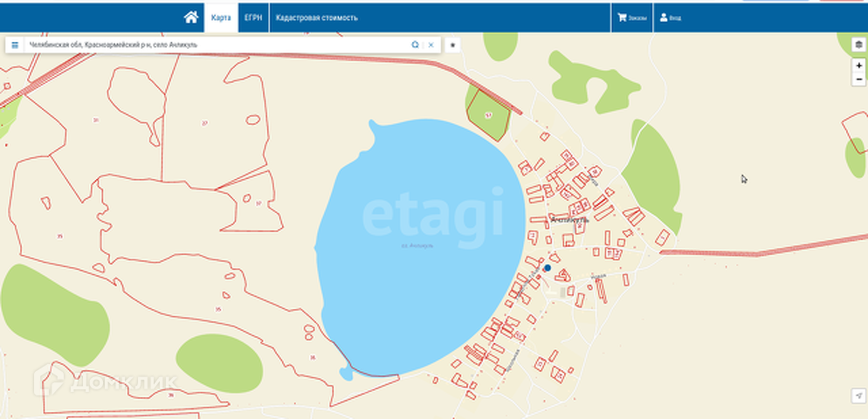Image resolution: width=868 pixels, height=419 pixels.
Task: Open the search panel hamburger menu
Action: 15,45
